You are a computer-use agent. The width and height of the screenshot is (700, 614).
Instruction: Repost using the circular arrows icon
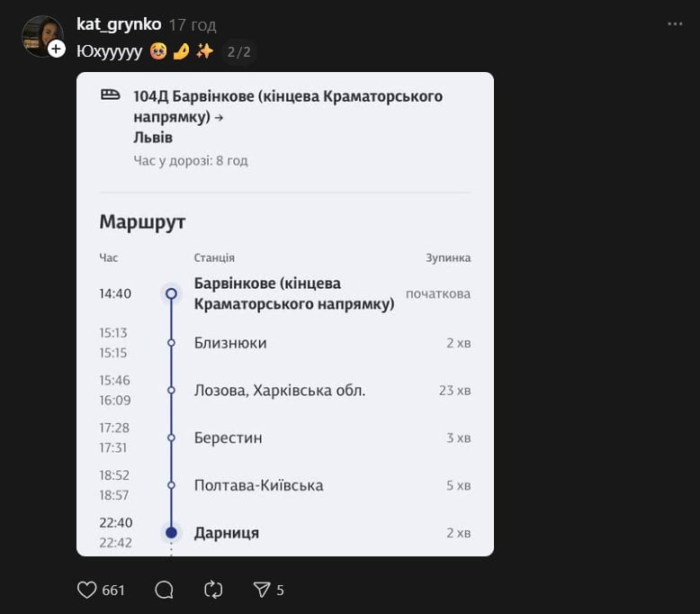point(213,590)
